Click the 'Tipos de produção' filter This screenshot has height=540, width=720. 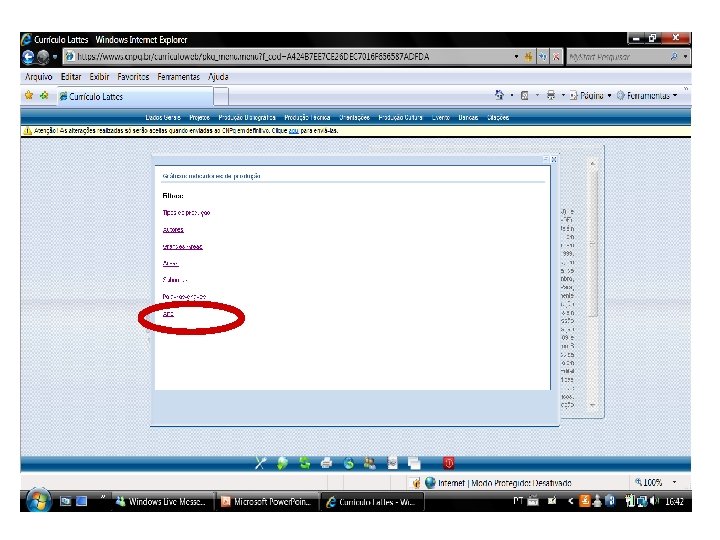point(186,213)
